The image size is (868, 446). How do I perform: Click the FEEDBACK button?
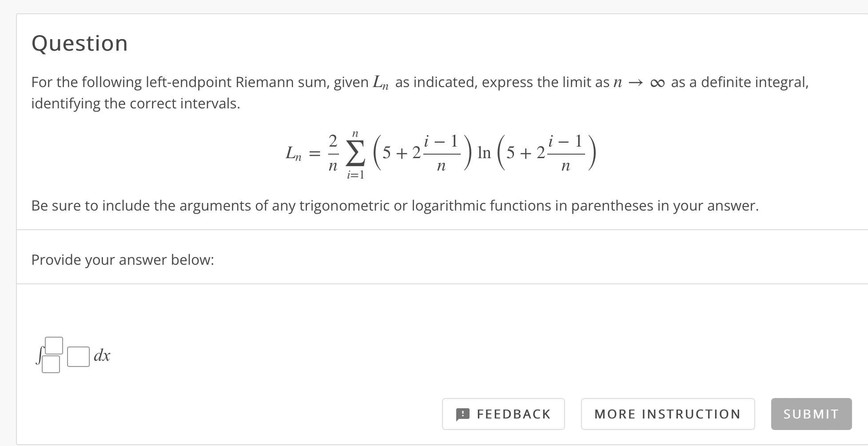pyautogui.click(x=503, y=414)
